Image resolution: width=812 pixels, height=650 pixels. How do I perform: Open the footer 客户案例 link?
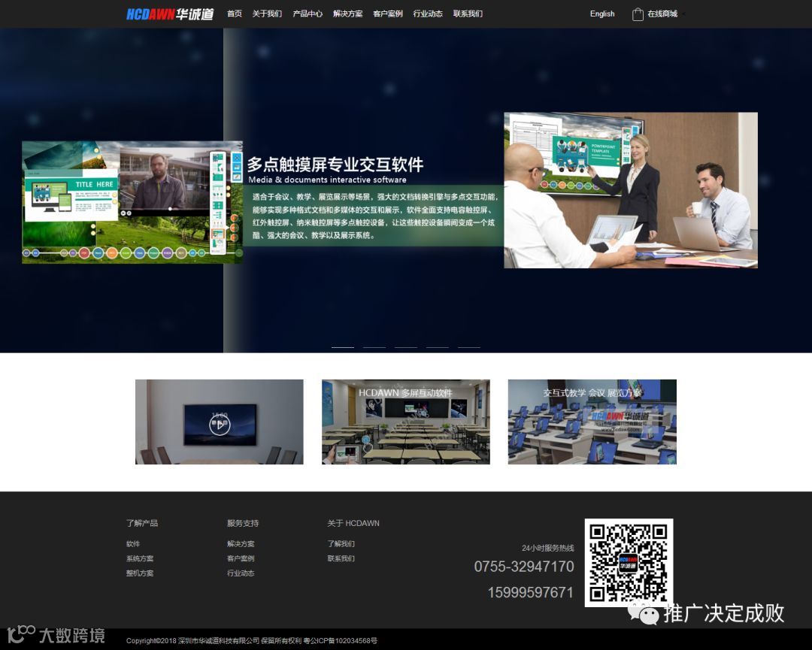tap(241, 558)
